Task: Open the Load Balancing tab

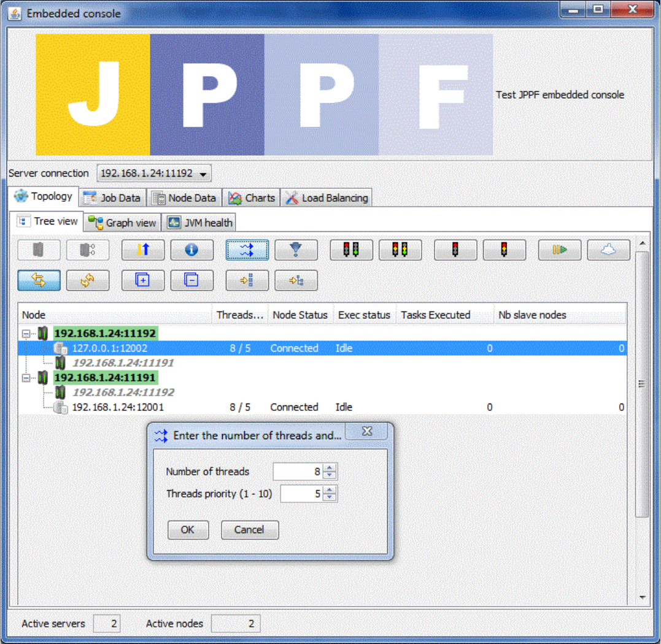Action: pyautogui.click(x=327, y=198)
